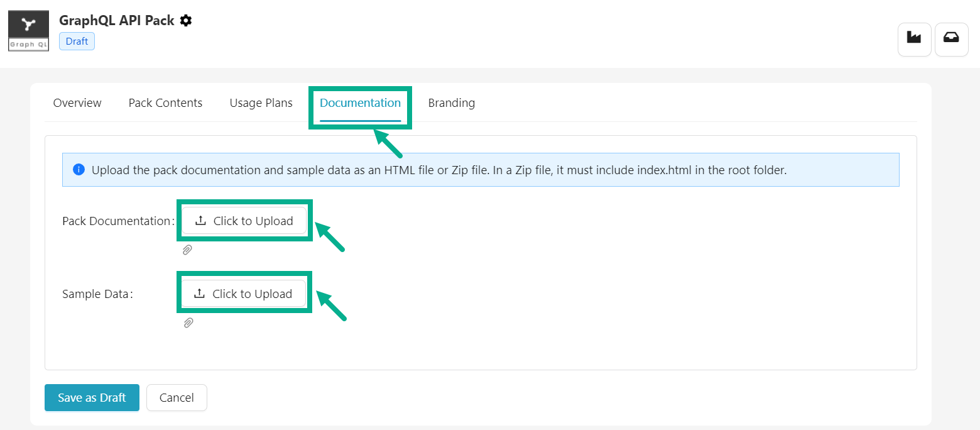Image resolution: width=980 pixels, height=430 pixels.
Task: Click the upload icon beside Pack Documentation
Action: pos(201,221)
